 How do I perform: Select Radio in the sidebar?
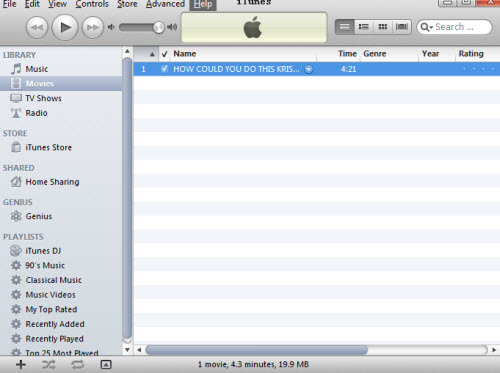(x=61, y=113)
